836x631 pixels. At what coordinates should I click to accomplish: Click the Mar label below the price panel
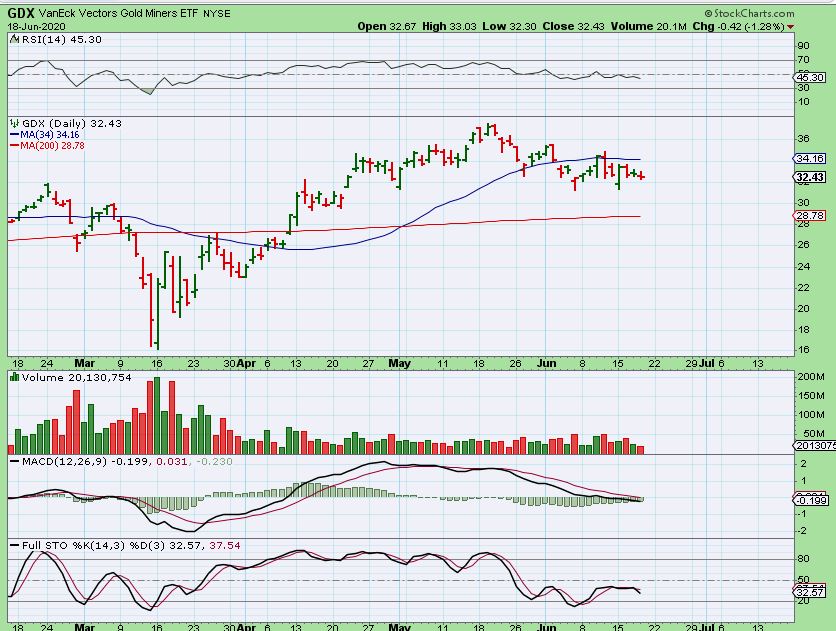pyautogui.click(x=84, y=363)
